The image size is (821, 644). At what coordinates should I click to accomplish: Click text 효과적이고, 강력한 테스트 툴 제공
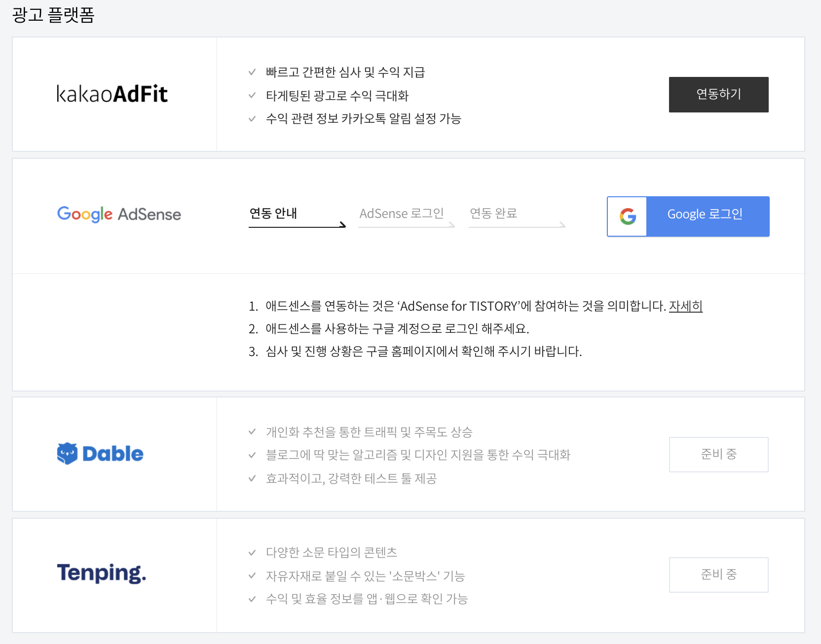tap(351, 478)
